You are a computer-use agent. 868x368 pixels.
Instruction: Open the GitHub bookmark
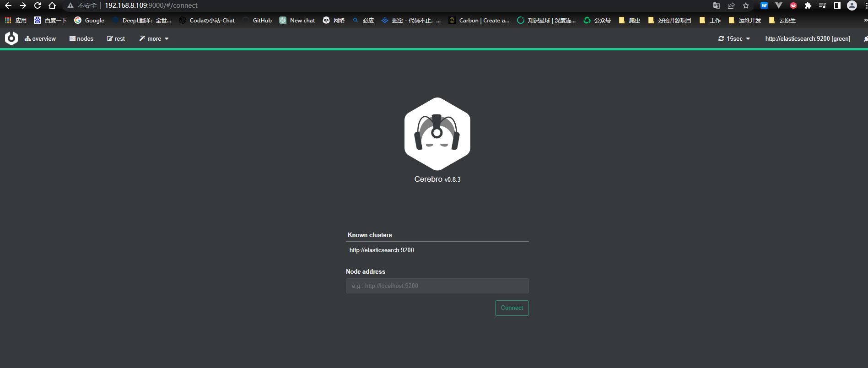coord(257,20)
